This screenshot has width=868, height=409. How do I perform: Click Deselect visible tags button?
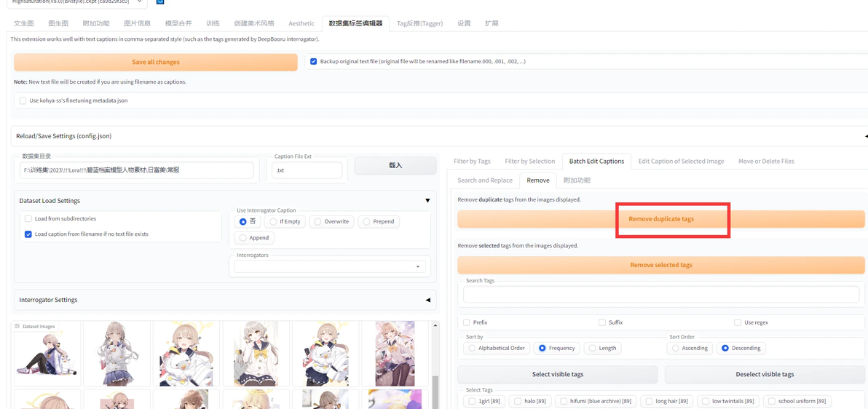click(765, 375)
